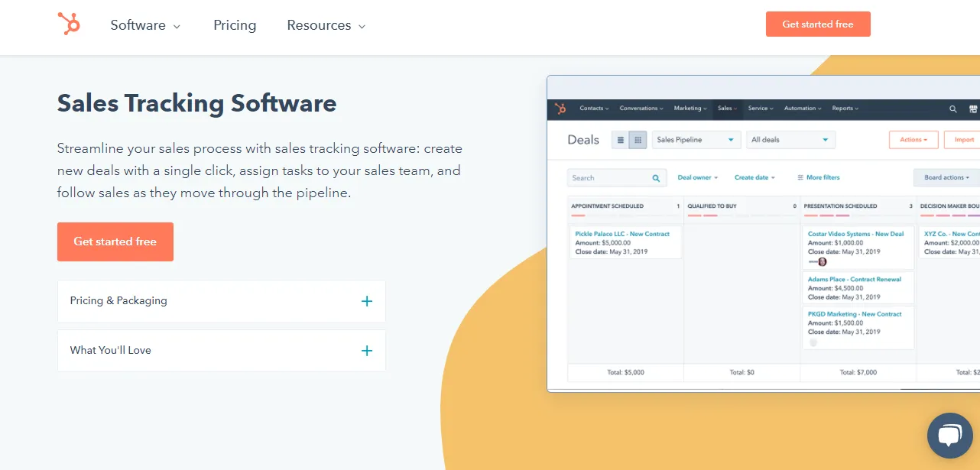
Task: Open the Reports menu in the screenshot navbar
Action: (845, 109)
